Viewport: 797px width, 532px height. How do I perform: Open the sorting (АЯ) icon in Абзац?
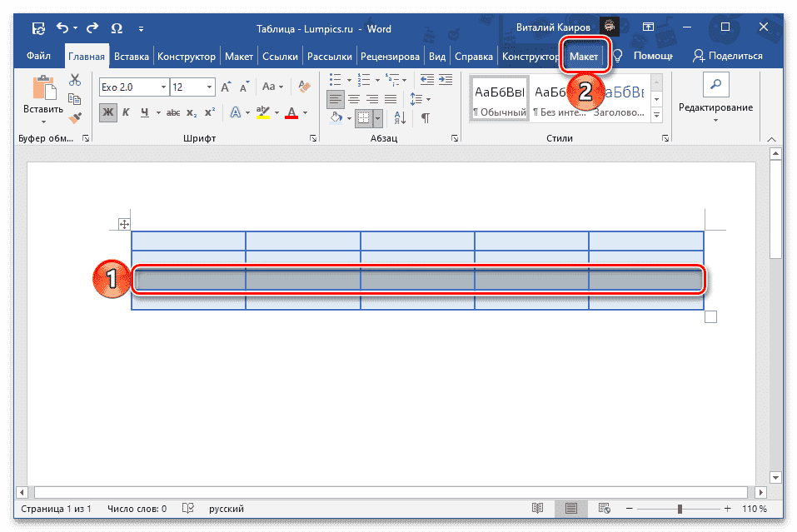pyautogui.click(x=398, y=117)
